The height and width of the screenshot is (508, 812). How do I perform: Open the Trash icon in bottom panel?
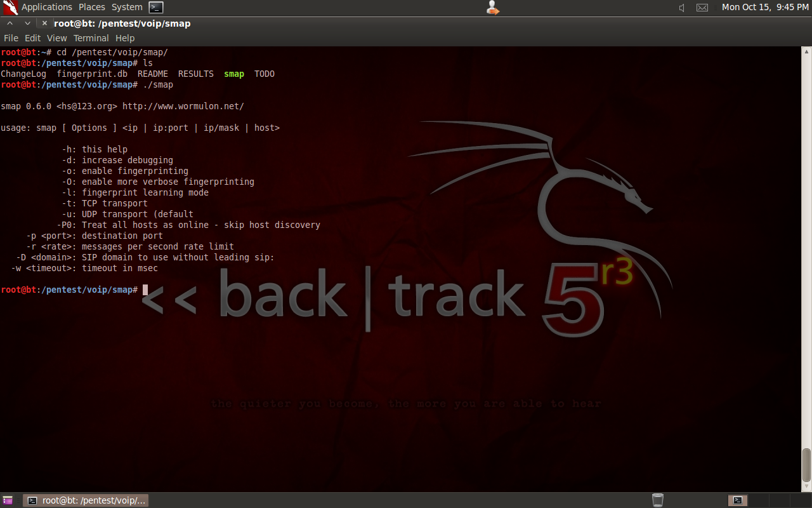coord(658,500)
